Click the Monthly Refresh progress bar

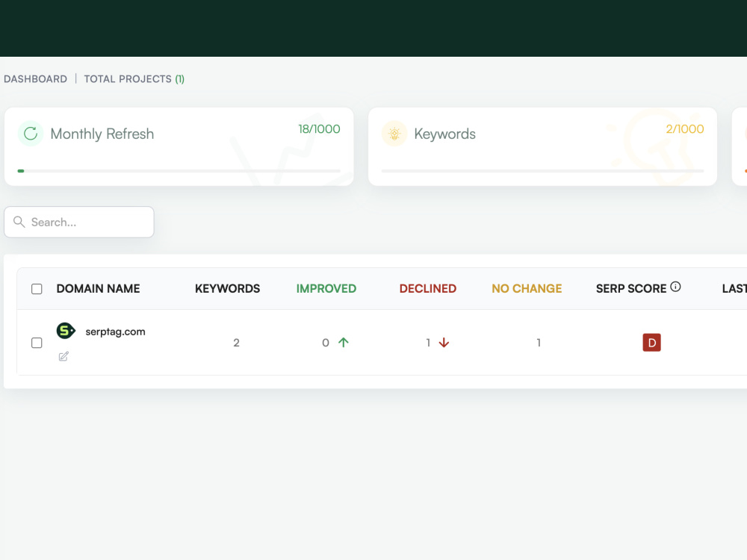(x=179, y=171)
